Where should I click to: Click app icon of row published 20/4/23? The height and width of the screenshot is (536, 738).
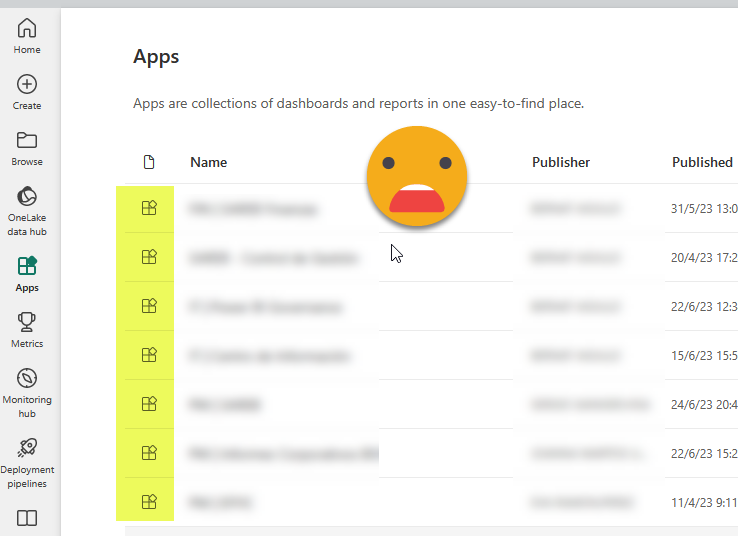[149, 257]
